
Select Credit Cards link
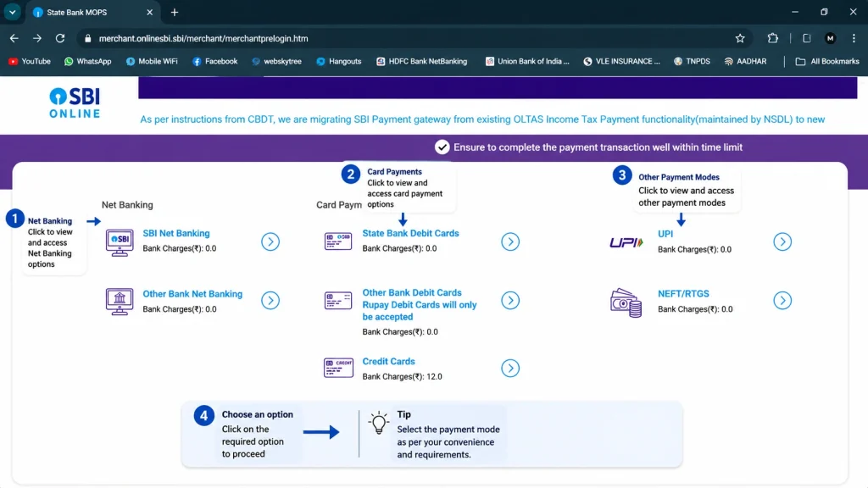tap(388, 361)
